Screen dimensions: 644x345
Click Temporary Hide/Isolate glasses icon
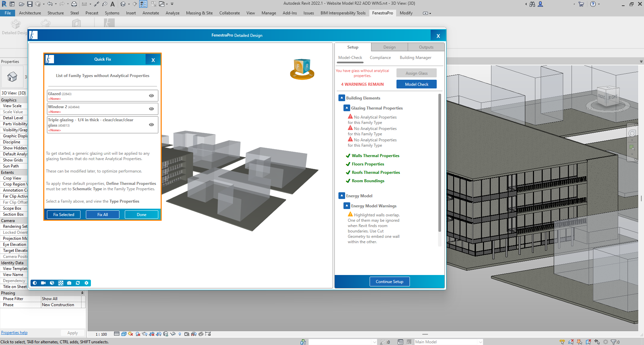(x=173, y=334)
